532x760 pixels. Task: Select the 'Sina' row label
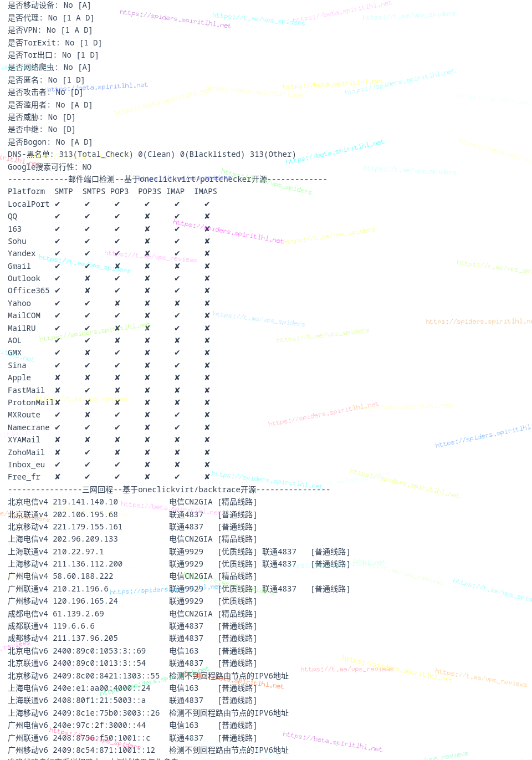tap(17, 365)
